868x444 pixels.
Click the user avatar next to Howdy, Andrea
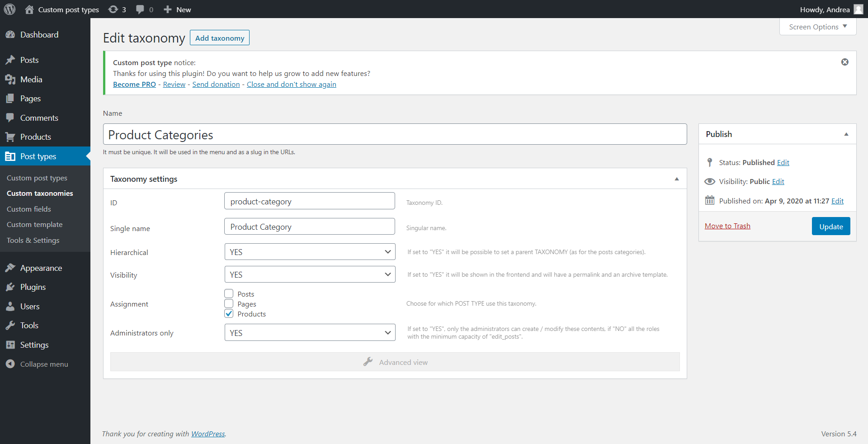(859, 9)
